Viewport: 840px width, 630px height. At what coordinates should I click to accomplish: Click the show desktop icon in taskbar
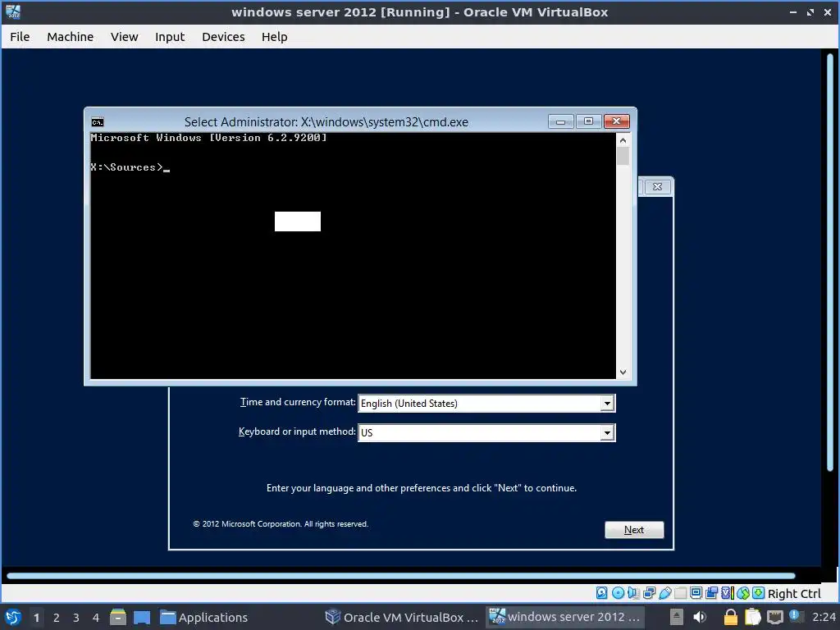point(142,618)
